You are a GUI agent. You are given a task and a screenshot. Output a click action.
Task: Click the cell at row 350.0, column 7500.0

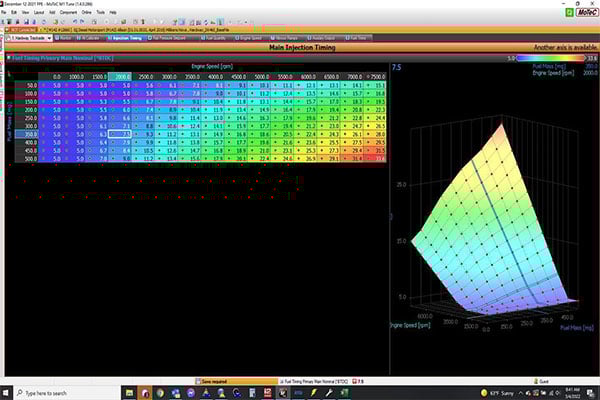tap(375, 134)
